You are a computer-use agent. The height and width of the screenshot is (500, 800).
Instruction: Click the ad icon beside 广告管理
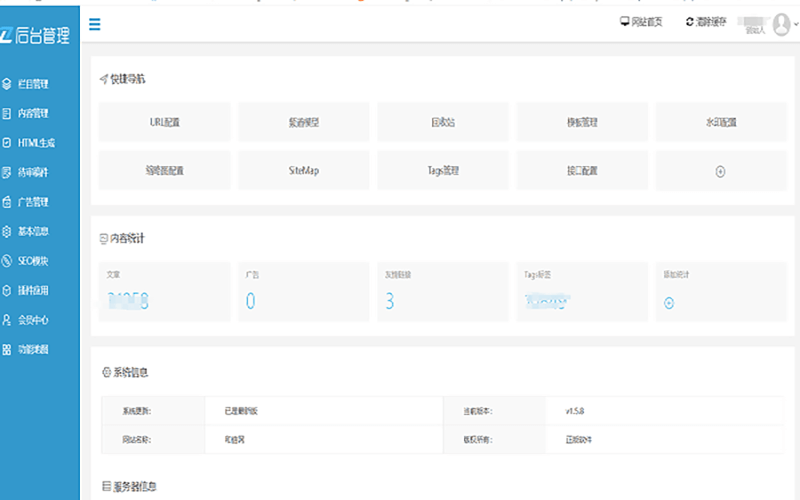[x=7, y=202]
